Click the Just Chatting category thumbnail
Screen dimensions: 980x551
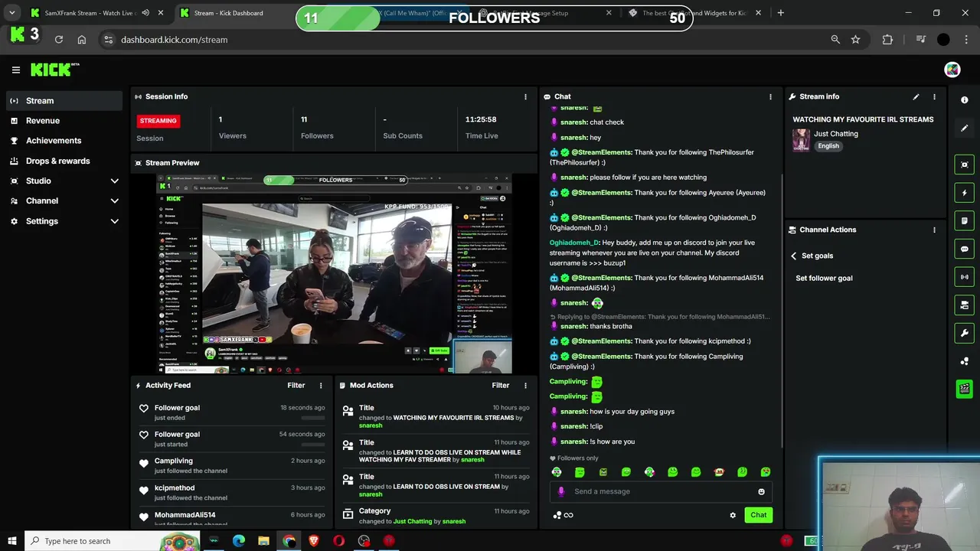[801, 140]
